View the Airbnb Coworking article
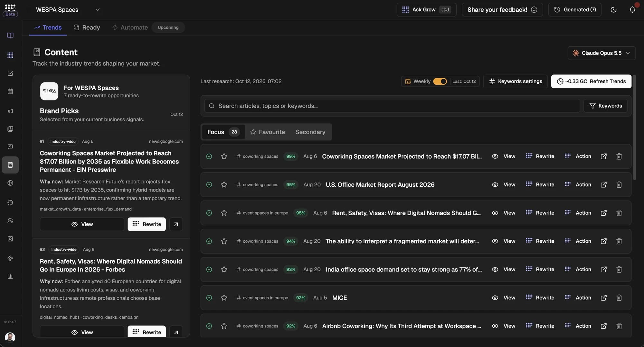 504,326
